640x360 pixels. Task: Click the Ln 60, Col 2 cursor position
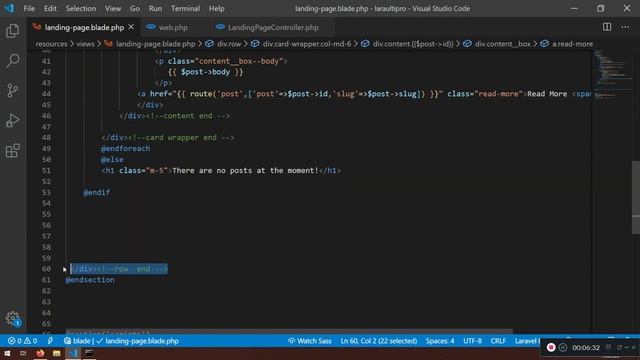point(379,341)
